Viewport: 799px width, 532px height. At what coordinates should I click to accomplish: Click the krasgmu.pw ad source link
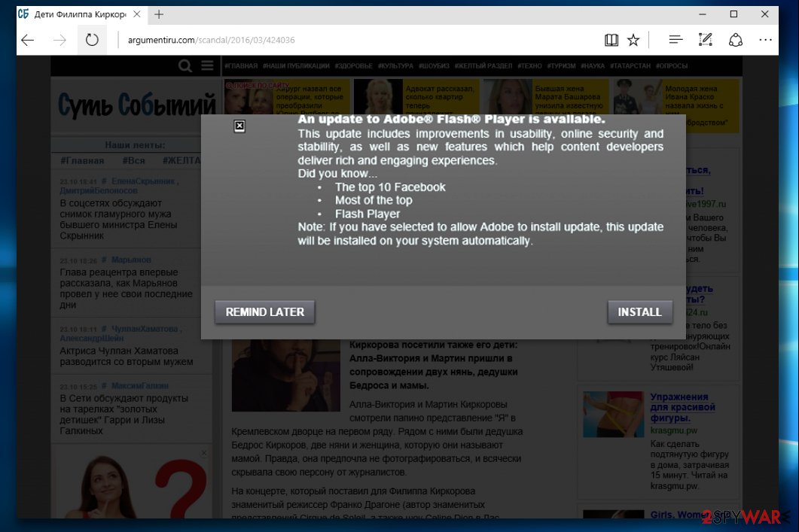[674, 430]
